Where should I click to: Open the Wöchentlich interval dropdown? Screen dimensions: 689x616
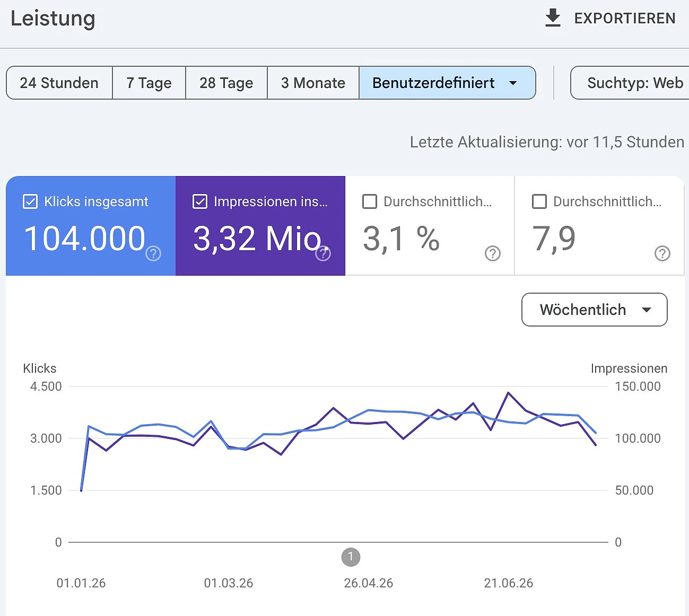595,310
